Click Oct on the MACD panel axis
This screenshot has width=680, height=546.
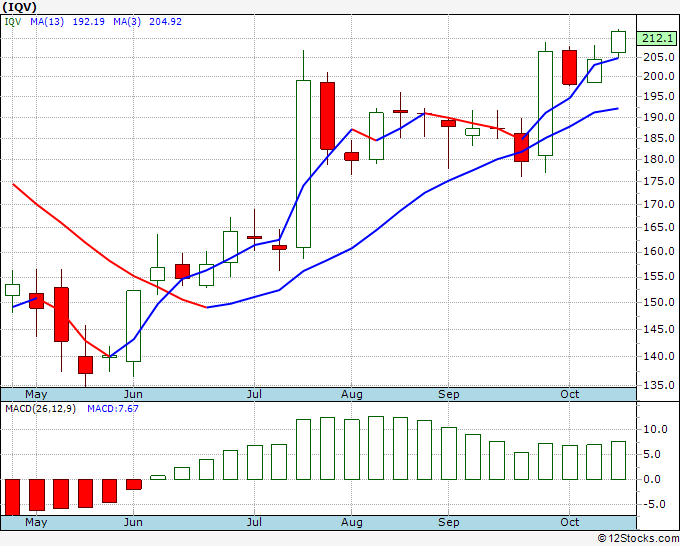[569, 522]
